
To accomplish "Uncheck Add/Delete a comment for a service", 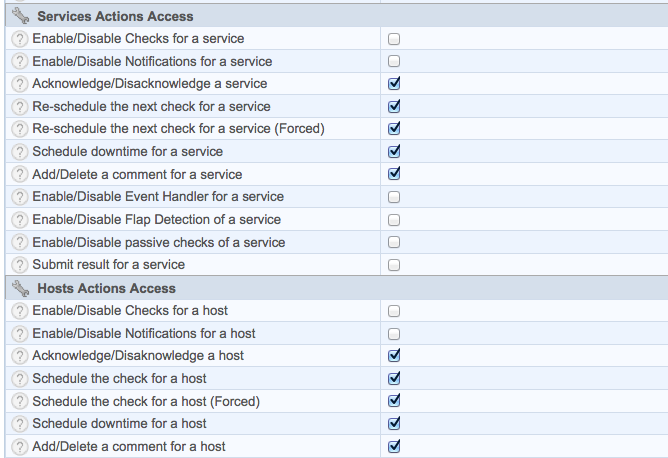I will pos(394,174).
